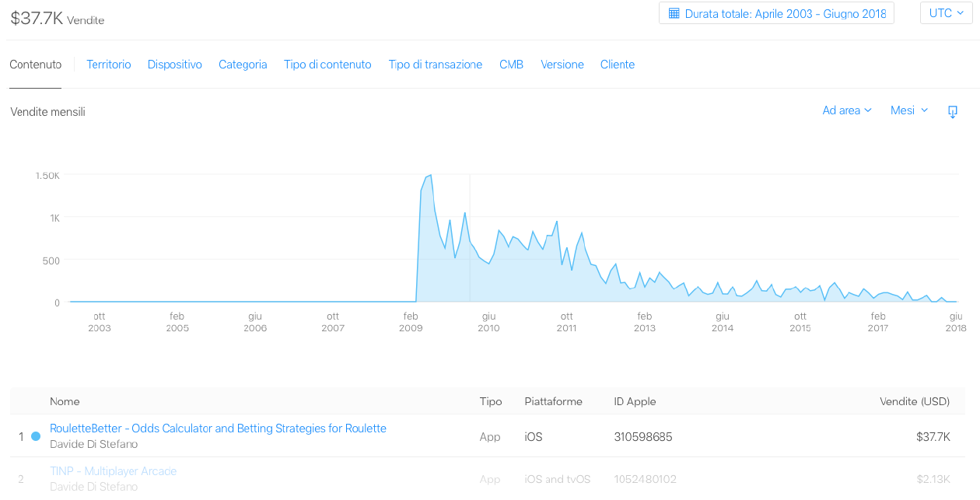The image size is (980, 500).
Task: Click the giu 2014 axis label
Action: tap(723, 322)
